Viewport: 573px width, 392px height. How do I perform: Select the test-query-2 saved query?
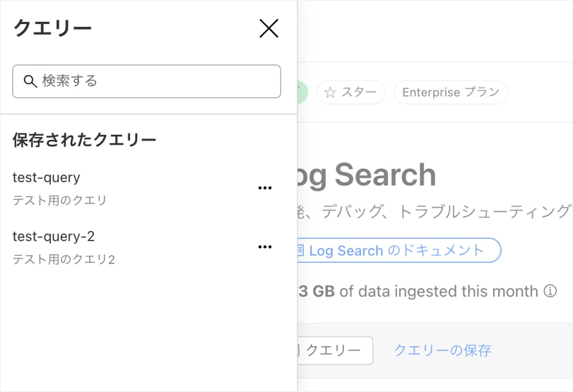click(x=54, y=237)
